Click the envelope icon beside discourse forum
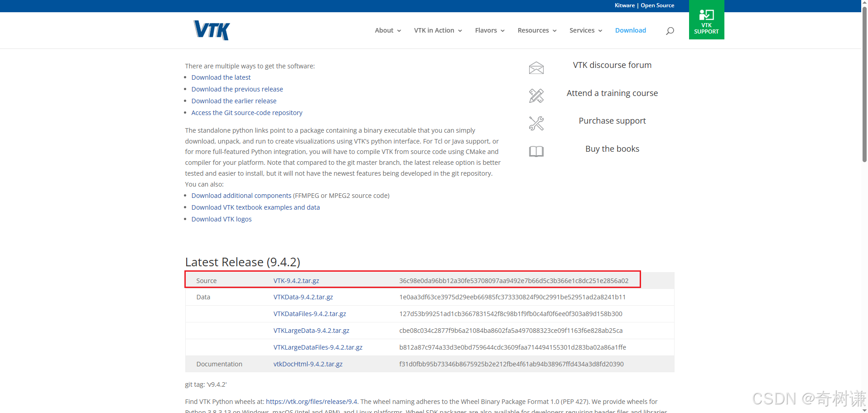Screen dimensions: 868x413 (x=536, y=68)
